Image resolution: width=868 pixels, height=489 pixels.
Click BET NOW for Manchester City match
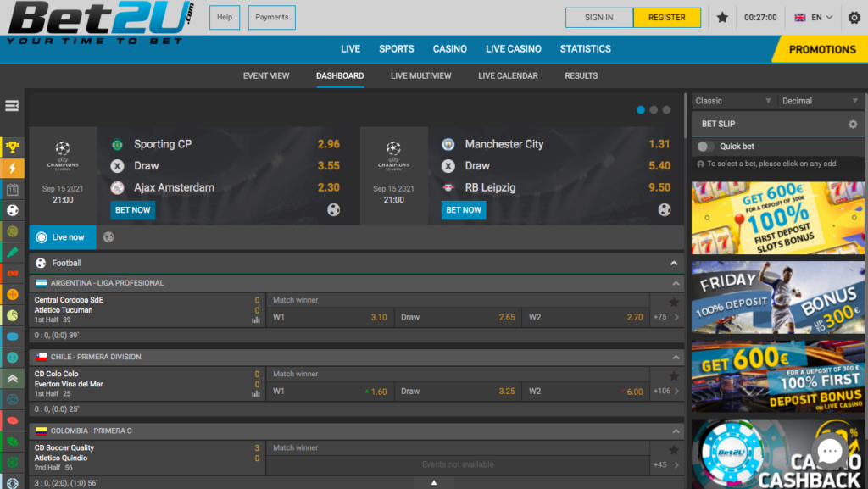[x=464, y=210]
